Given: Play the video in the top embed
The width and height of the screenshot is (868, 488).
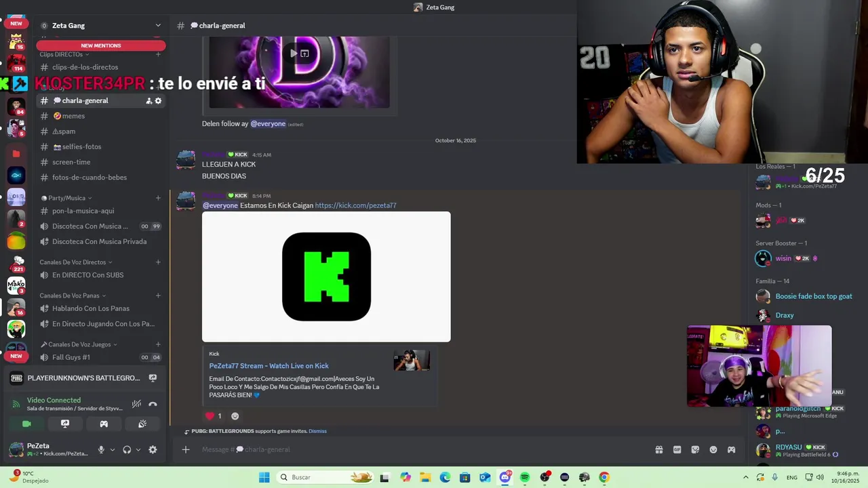Looking at the screenshot, I should click(x=294, y=54).
